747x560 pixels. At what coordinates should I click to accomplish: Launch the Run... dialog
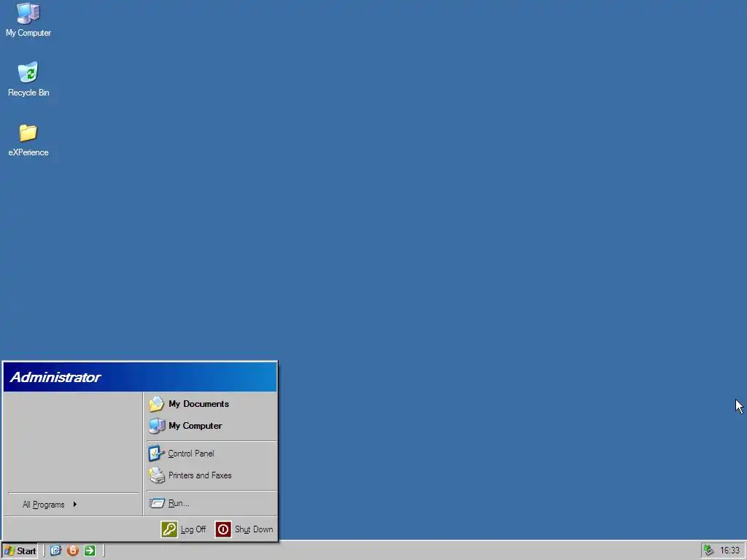[x=212, y=503]
